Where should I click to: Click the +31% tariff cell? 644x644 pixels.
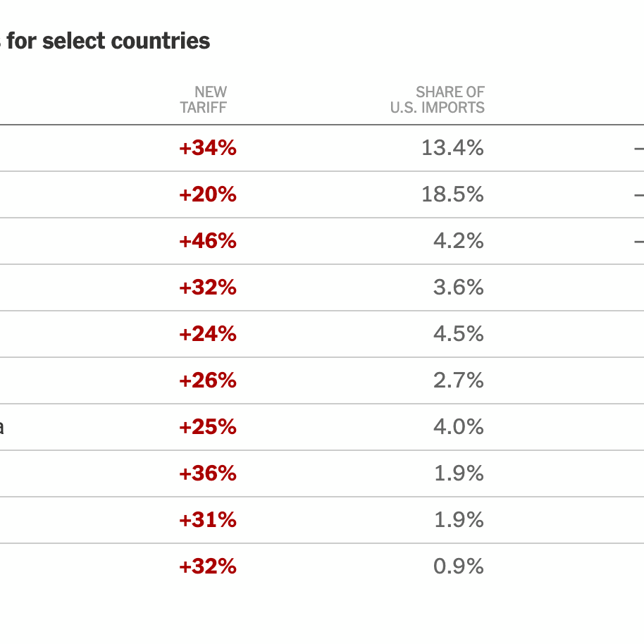(x=208, y=520)
